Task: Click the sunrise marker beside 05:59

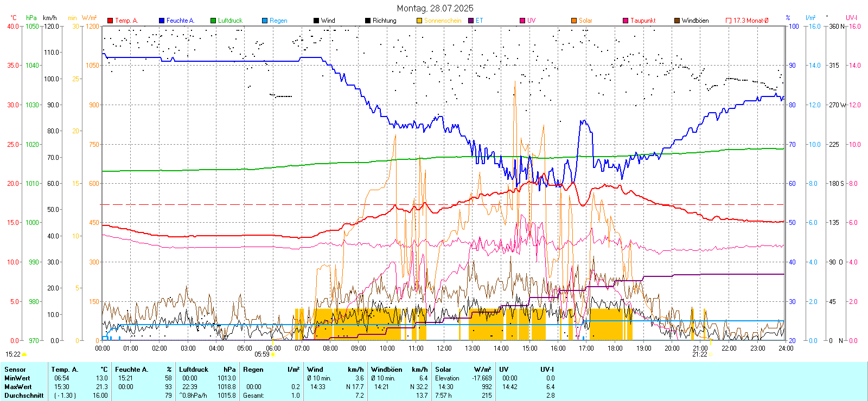Action: [272, 354]
